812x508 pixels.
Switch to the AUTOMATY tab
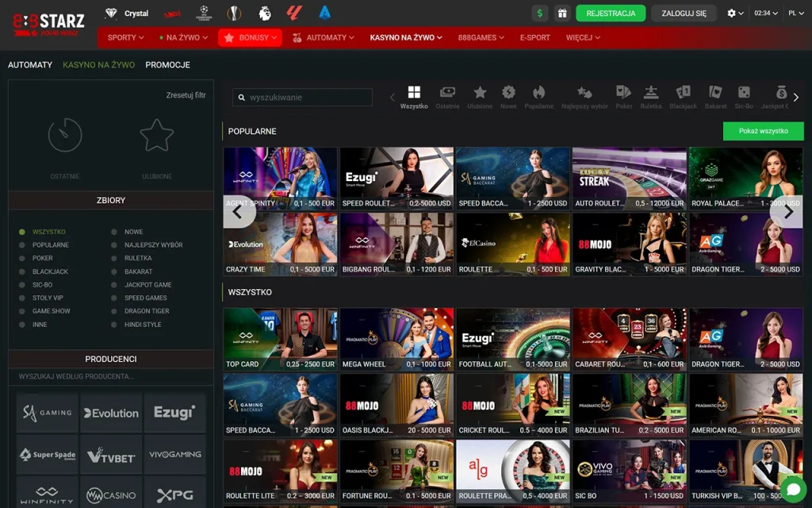tap(30, 65)
